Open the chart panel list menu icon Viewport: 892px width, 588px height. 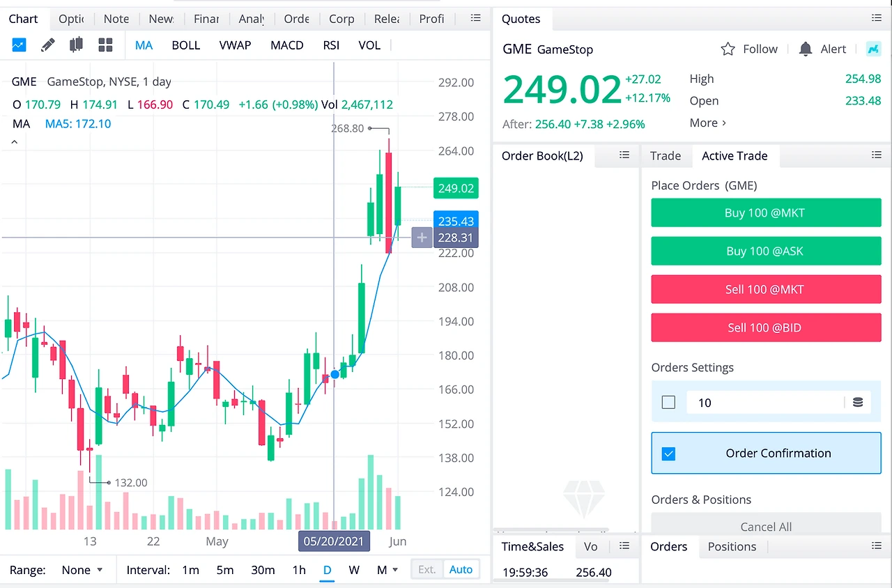pos(476,18)
